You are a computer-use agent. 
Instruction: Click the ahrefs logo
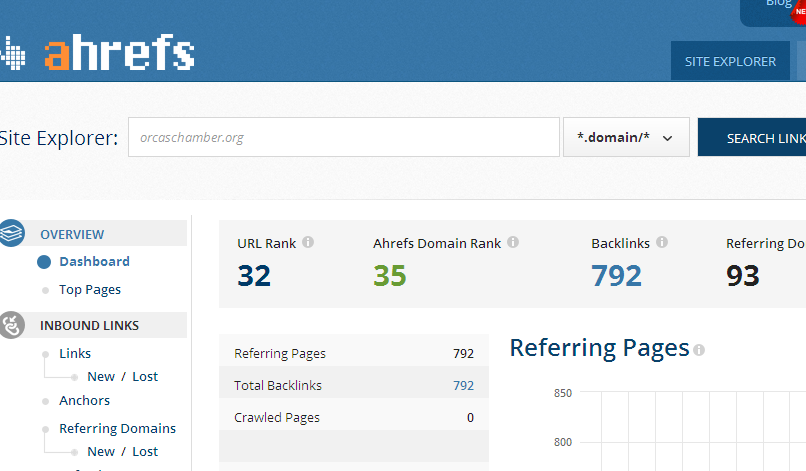tap(97, 52)
